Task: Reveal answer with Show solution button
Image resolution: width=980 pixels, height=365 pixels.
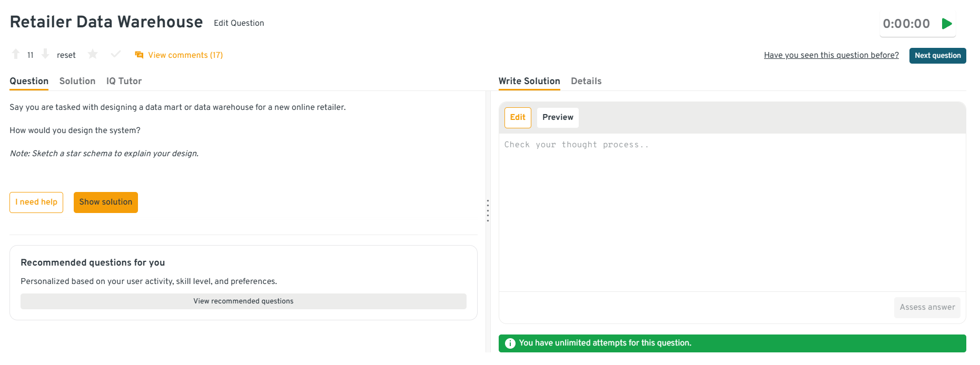Action: tap(106, 202)
